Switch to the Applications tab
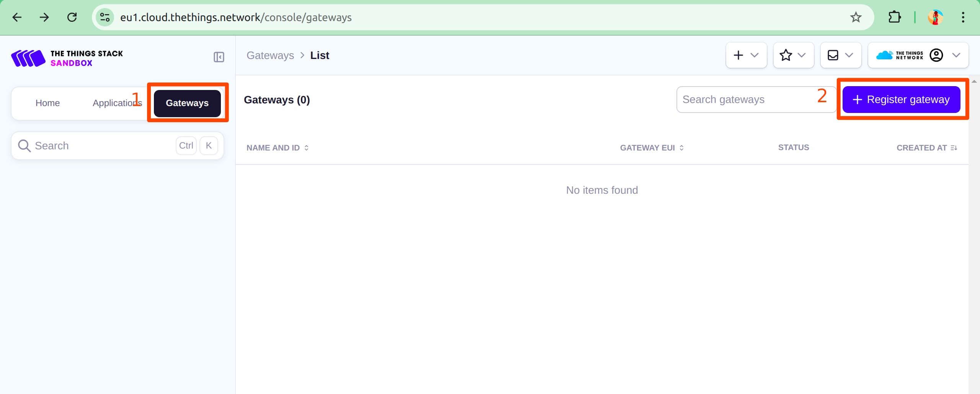 coord(117,103)
